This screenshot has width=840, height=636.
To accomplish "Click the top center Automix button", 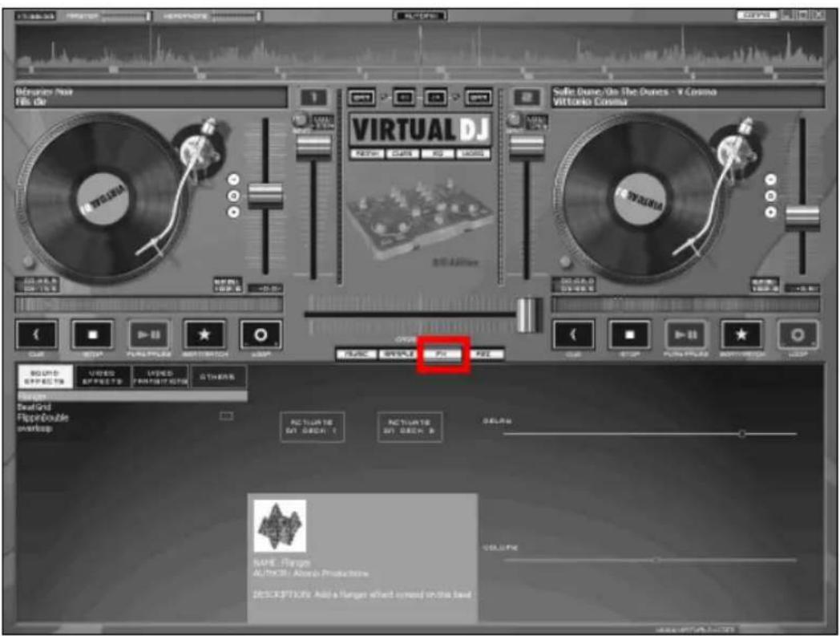I will click(x=420, y=15).
